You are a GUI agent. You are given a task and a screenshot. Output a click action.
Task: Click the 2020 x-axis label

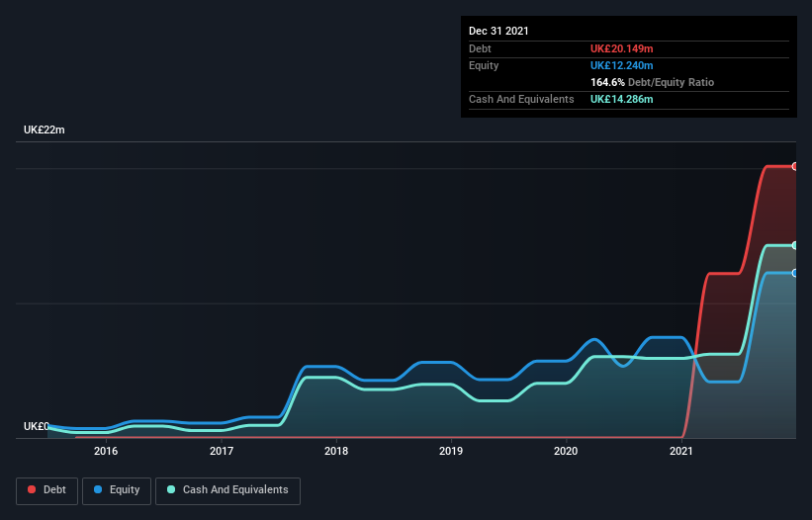566,451
